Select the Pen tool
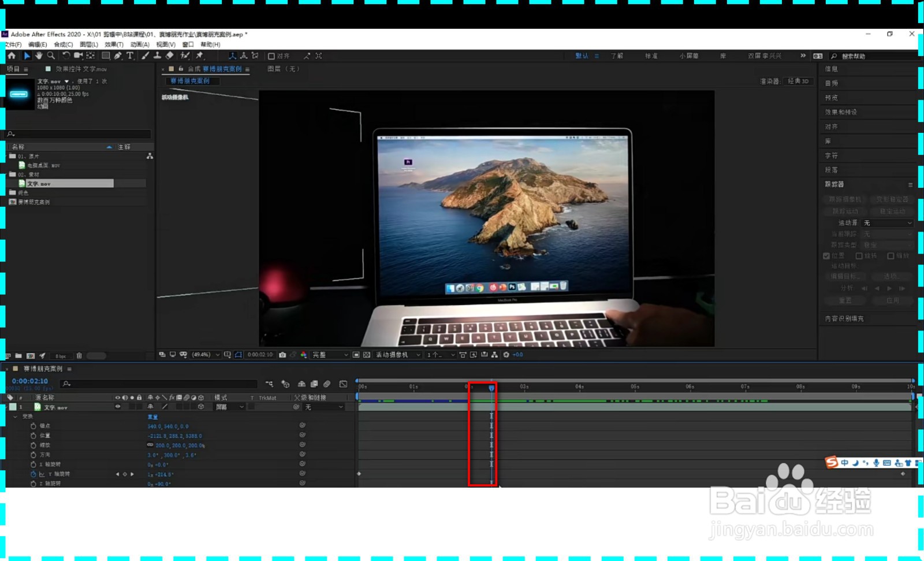The height and width of the screenshot is (561, 924). 118,55
